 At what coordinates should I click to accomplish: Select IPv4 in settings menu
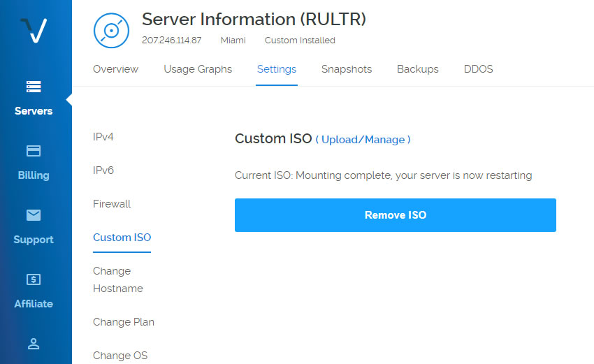click(103, 137)
